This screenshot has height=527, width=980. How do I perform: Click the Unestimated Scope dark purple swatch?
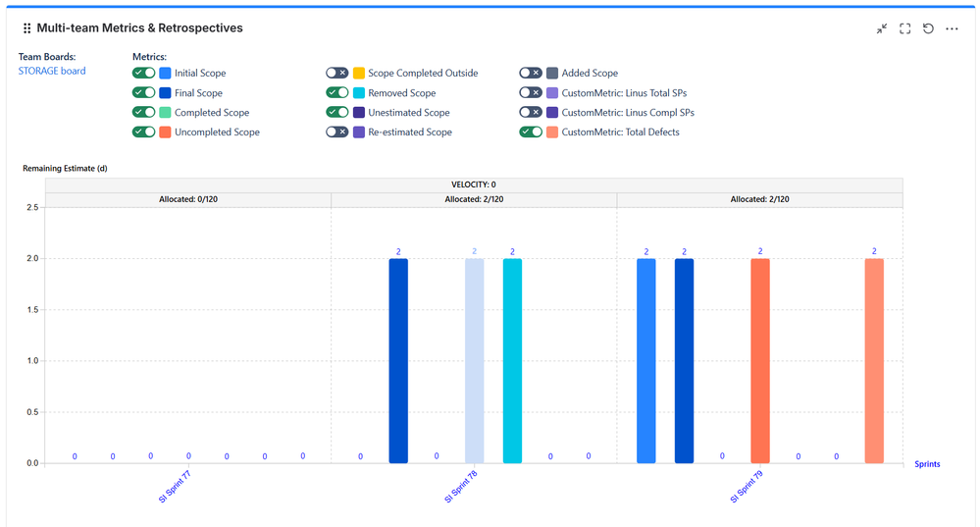tap(359, 113)
